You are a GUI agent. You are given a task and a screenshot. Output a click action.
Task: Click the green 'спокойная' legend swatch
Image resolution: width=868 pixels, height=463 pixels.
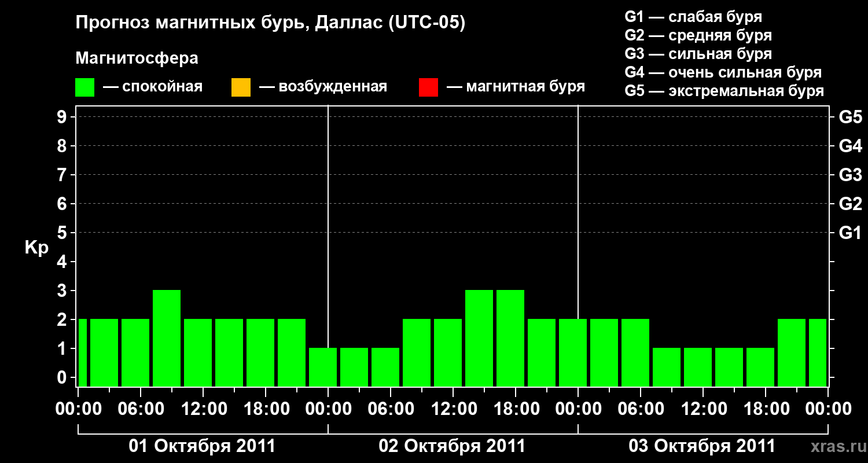85,87
